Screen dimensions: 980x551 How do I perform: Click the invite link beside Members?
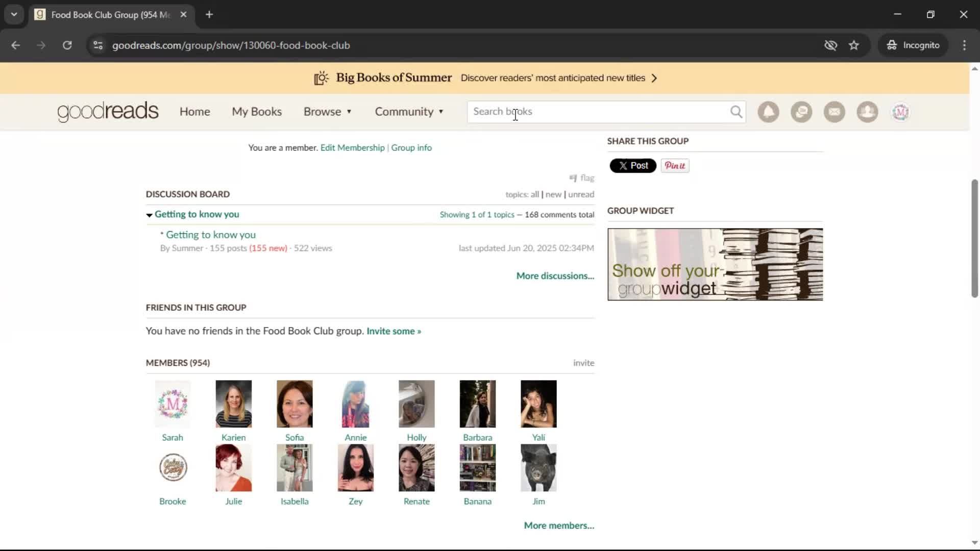[x=583, y=363]
